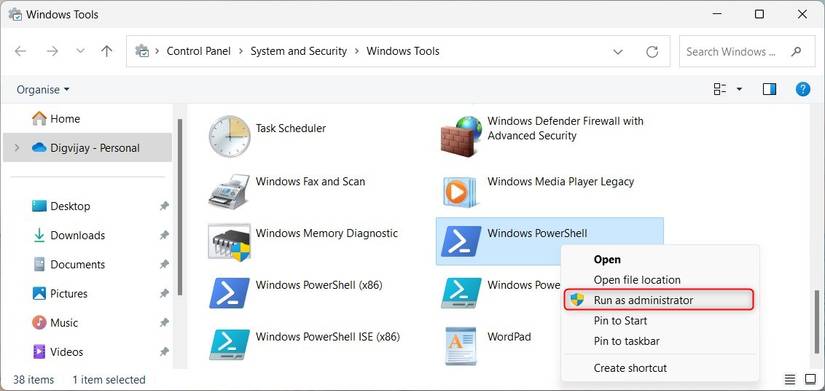The image size is (825, 391).
Task: Expand the address bar history dropdown
Action: [618, 52]
